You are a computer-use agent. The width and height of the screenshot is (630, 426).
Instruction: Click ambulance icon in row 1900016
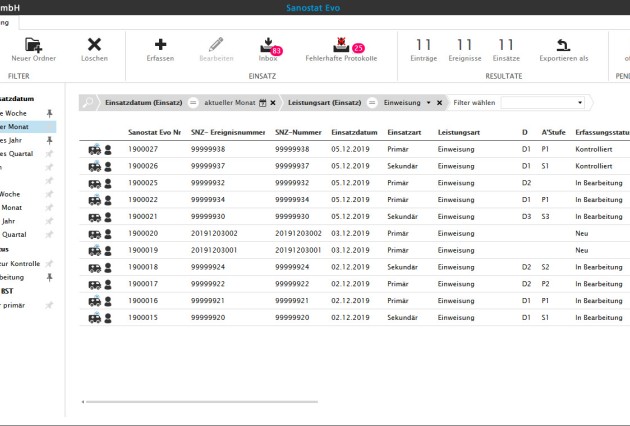pyautogui.click(x=95, y=301)
